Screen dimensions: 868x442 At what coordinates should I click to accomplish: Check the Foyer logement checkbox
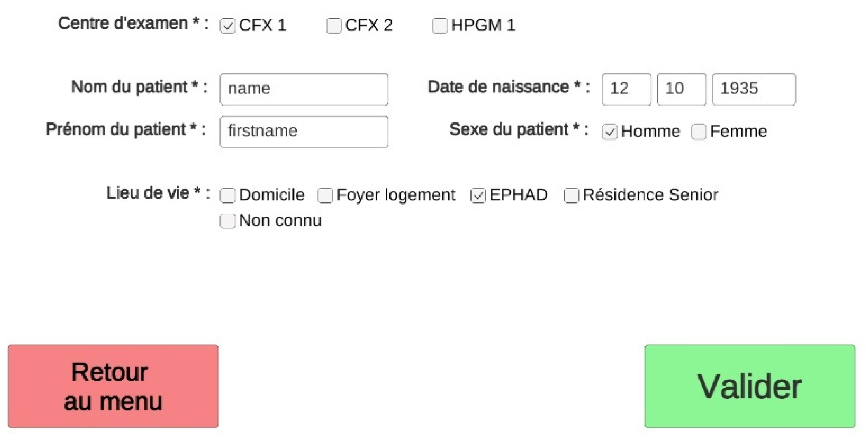pos(325,195)
